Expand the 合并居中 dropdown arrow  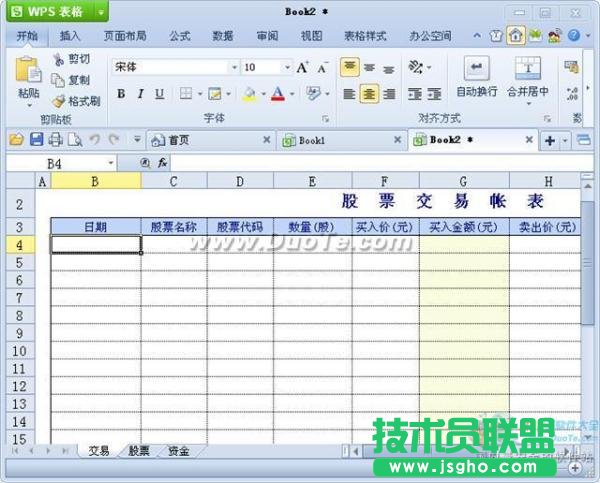pyautogui.click(x=528, y=104)
